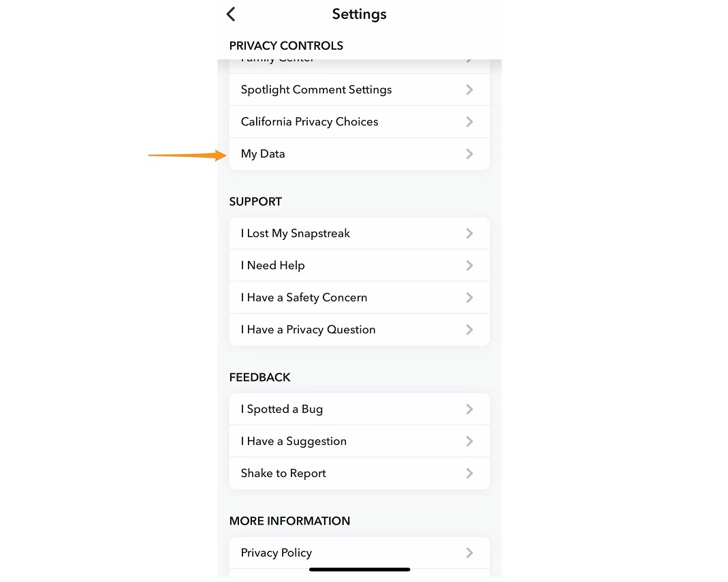Open Spotlight Comment Settings
This screenshot has width=728, height=582.
click(316, 90)
